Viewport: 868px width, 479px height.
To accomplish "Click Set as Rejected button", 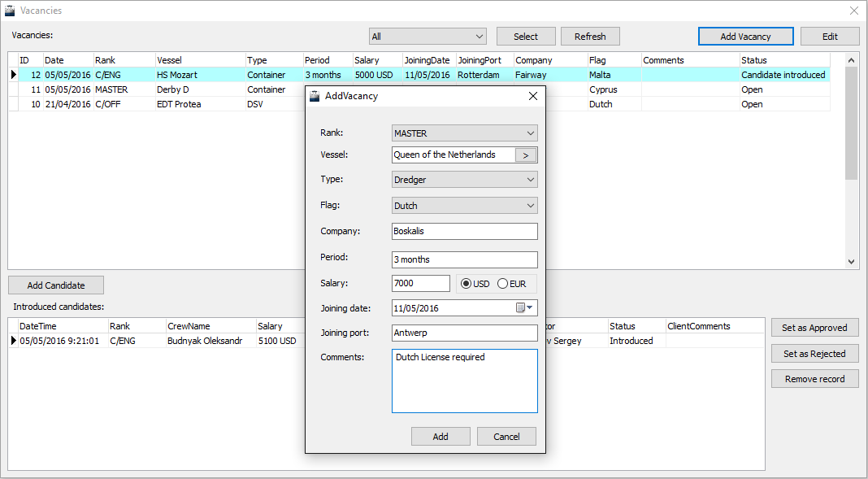I will point(815,353).
